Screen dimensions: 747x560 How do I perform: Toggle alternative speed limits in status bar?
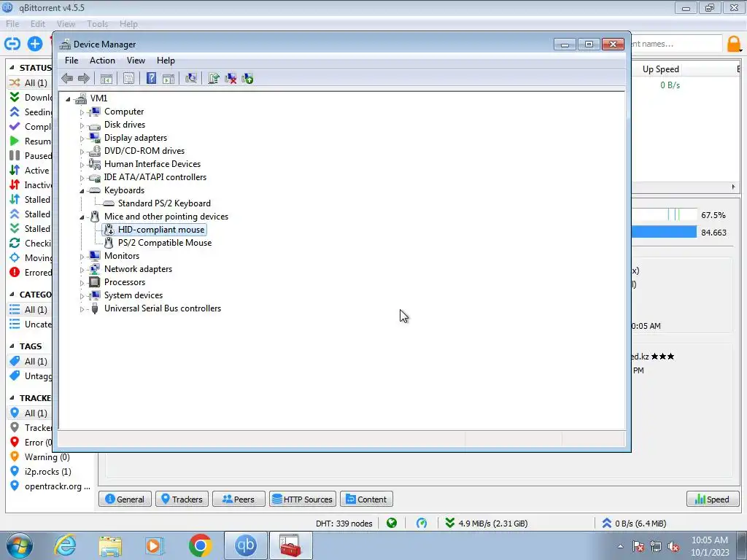(422, 524)
